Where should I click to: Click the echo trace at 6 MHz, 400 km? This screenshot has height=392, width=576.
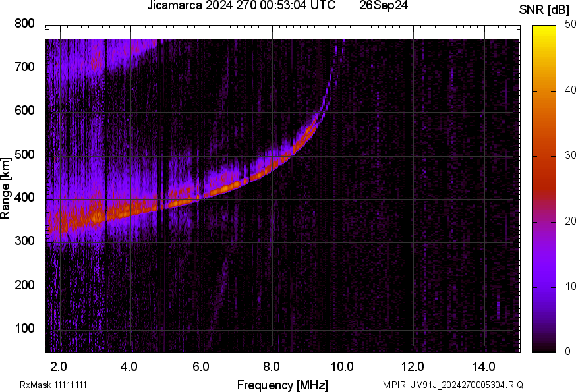(202, 196)
